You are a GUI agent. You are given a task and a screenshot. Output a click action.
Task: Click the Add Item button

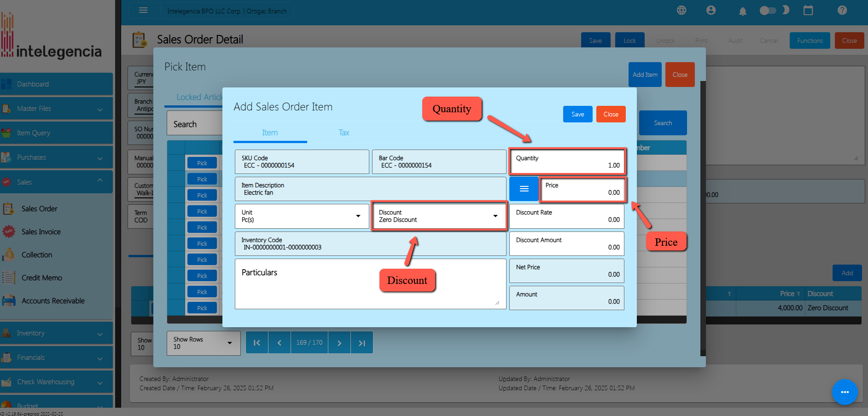645,75
